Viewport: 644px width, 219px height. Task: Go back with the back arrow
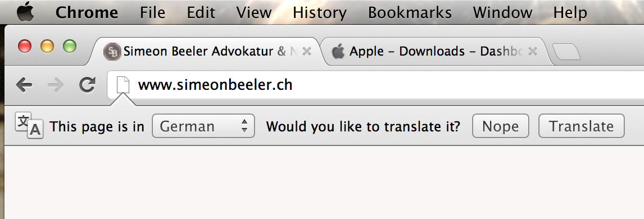tap(24, 85)
